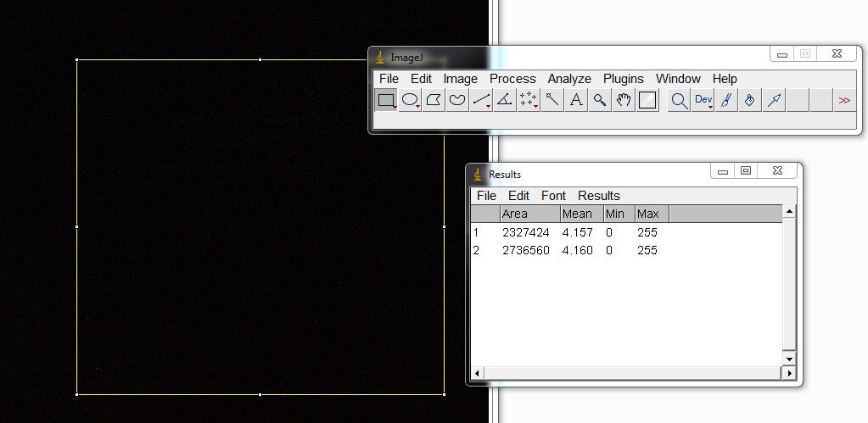Click the Mean column header
Screen dimensions: 868x423
(x=581, y=214)
